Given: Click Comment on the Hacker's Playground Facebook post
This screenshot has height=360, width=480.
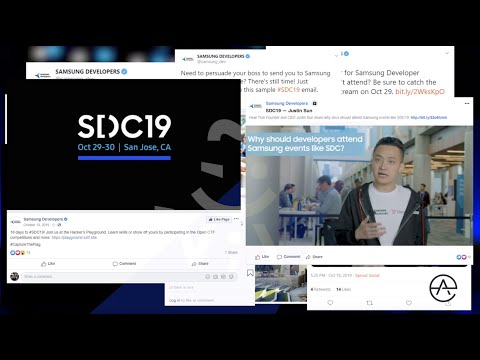Looking at the screenshot, I should pos(124,264).
